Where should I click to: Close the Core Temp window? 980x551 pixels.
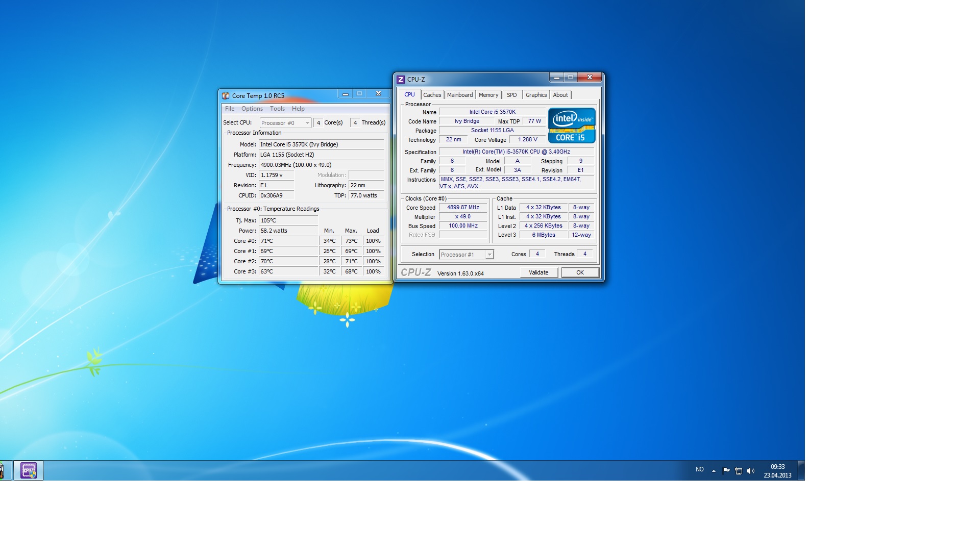[x=378, y=94]
